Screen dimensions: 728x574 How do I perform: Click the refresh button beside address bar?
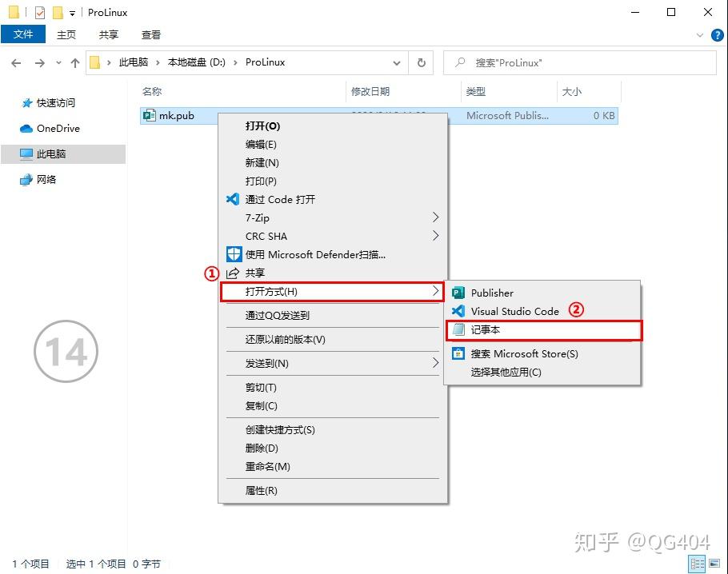point(421,62)
